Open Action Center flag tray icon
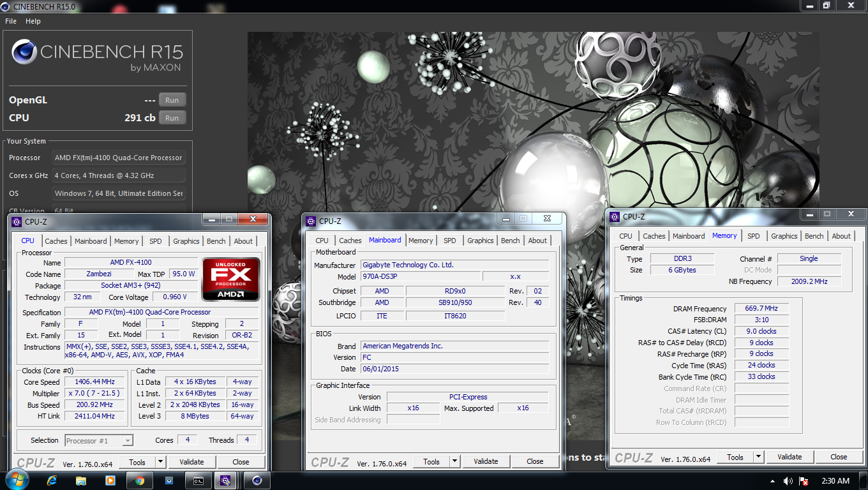This screenshot has height=490, width=868. (x=804, y=481)
